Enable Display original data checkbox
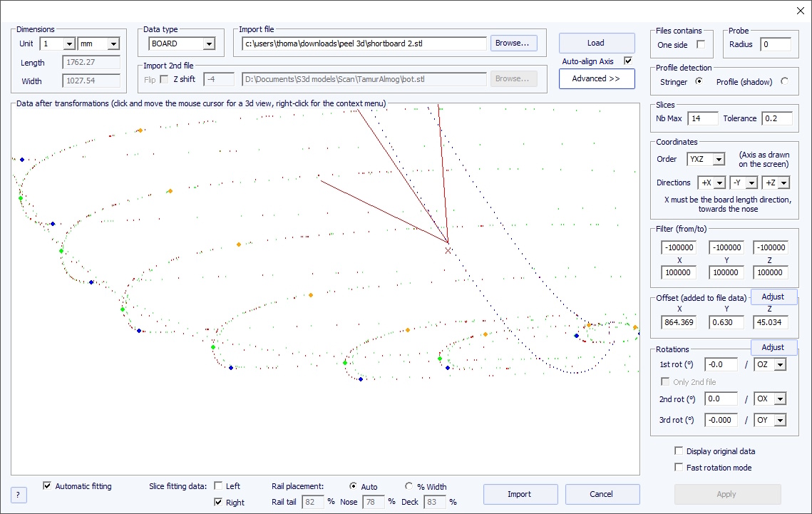Viewport: 812px width, 514px height. click(679, 451)
